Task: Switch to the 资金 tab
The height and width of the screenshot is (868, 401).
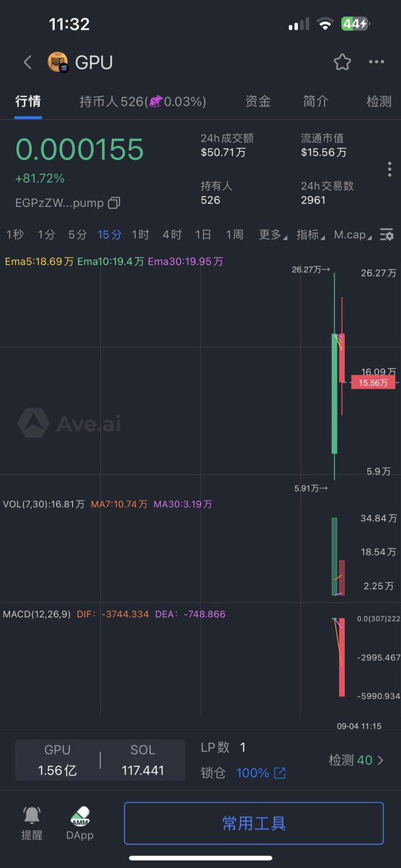Action: [x=258, y=101]
